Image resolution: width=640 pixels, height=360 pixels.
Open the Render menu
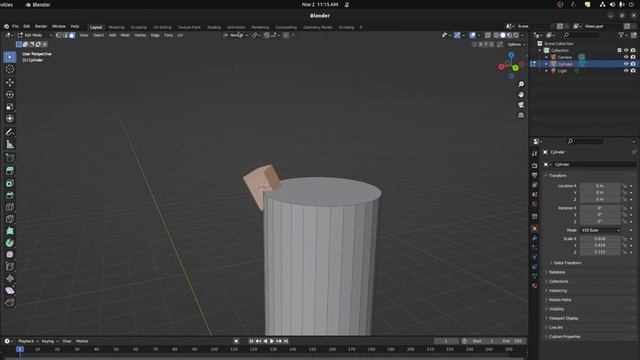pos(41,27)
